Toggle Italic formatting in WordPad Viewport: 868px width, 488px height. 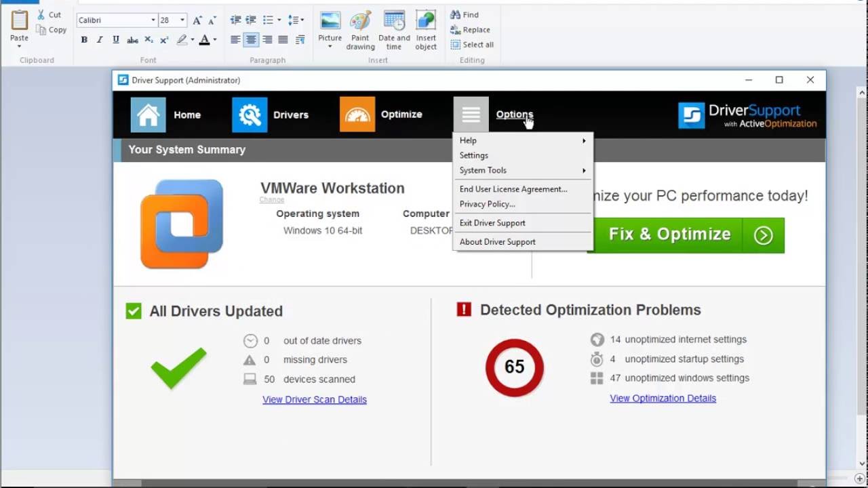100,40
